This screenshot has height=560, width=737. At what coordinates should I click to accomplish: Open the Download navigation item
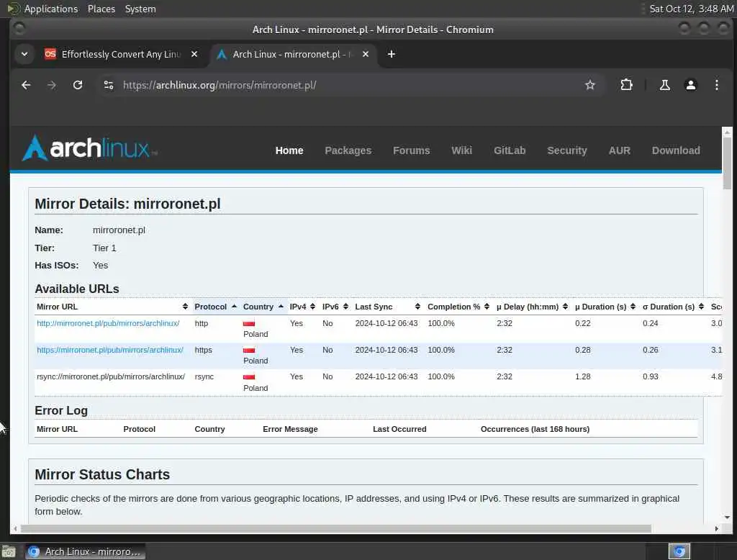pyautogui.click(x=676, y=150)
